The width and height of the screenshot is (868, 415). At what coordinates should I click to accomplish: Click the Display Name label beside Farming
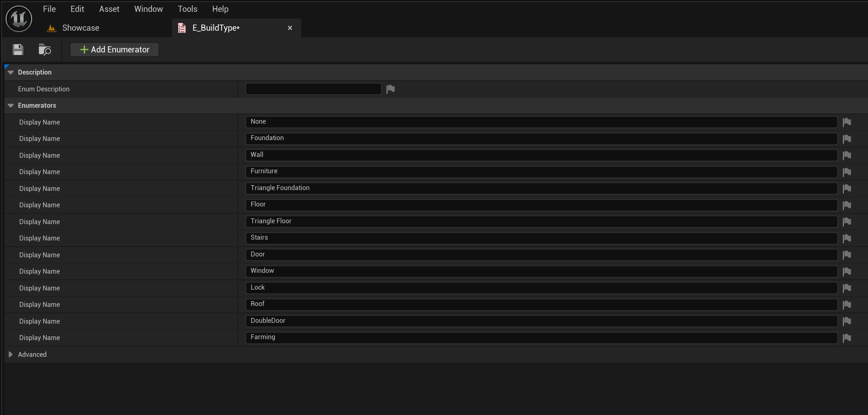[39, 338]
